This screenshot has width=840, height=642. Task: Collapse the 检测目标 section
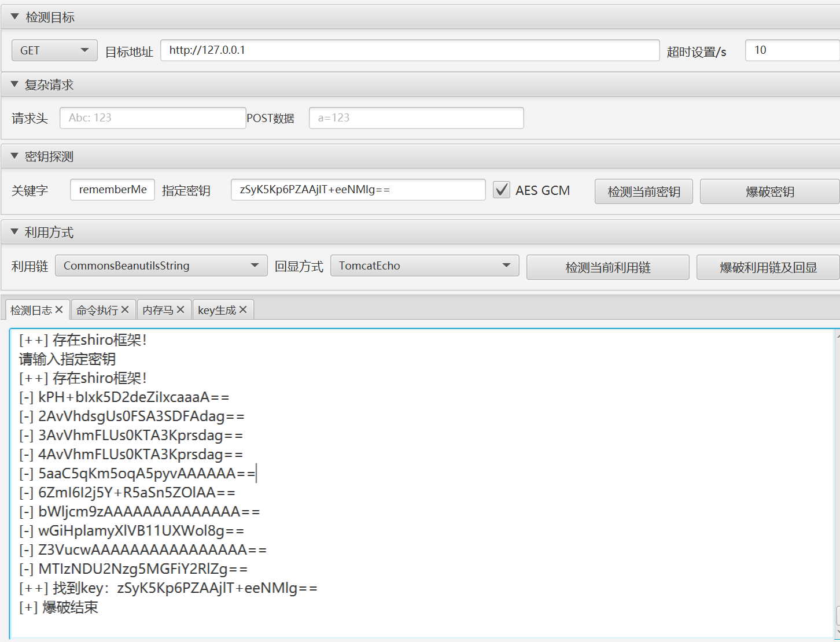(x=15, y=17)
